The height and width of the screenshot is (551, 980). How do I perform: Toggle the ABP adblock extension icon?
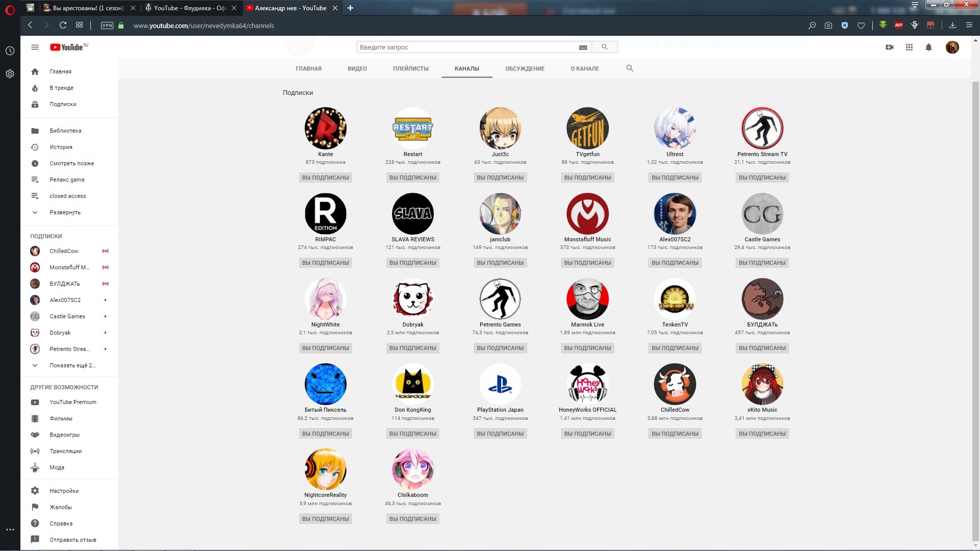[899, 25]
